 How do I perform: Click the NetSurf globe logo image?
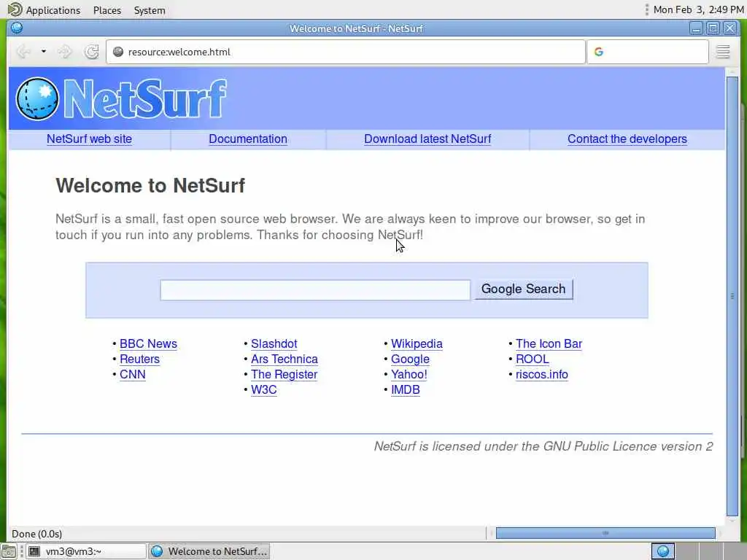coord(38,98)
